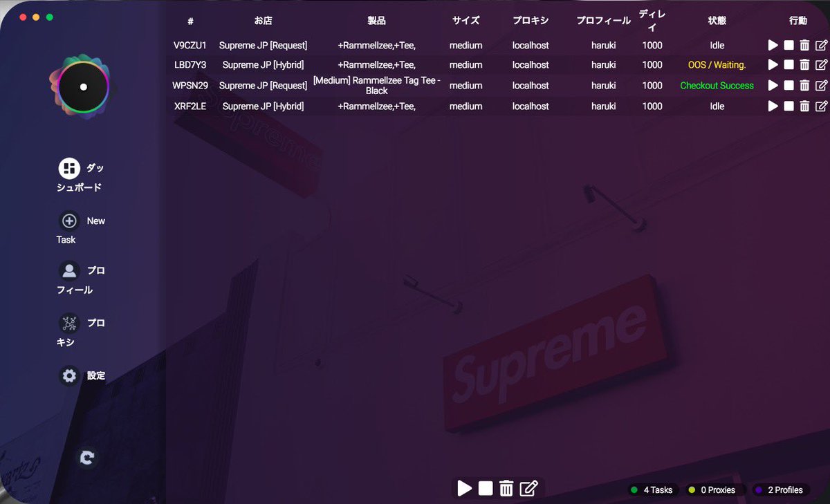
Task: Stop task WPSN29 with its square icon
Action: point(788,86)
